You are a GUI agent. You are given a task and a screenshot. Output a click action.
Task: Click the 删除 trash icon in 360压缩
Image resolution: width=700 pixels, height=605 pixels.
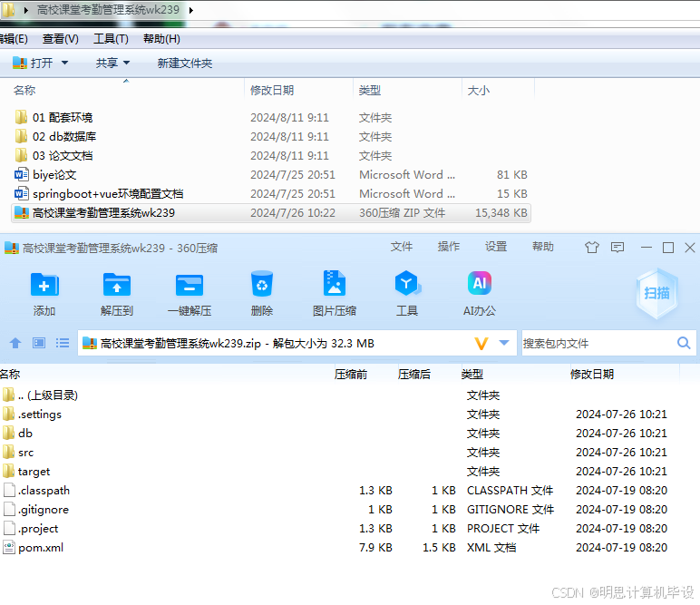[262, 284]
